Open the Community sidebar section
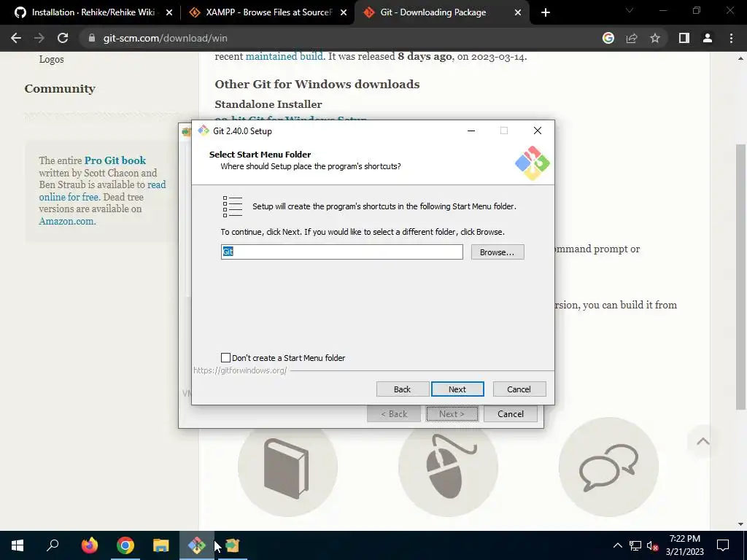 click(x=60, y=88)
